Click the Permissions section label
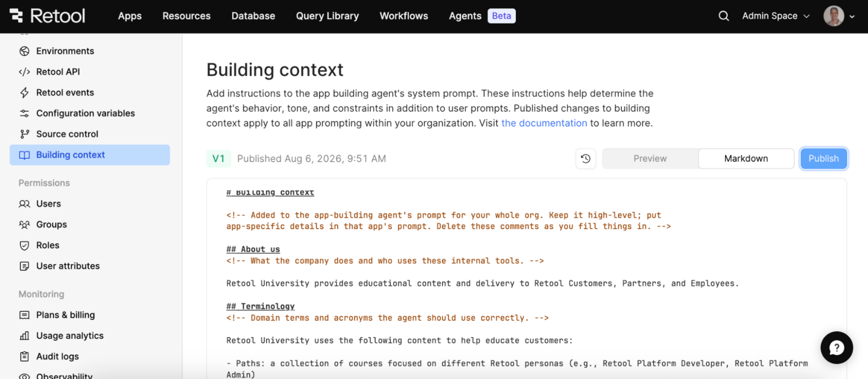 point(44,183)
